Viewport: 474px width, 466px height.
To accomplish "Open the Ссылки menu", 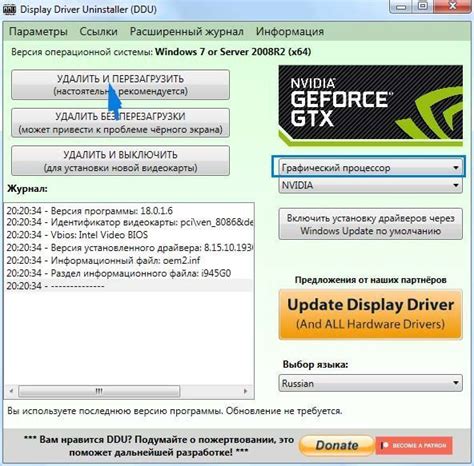I will point(98,32).
